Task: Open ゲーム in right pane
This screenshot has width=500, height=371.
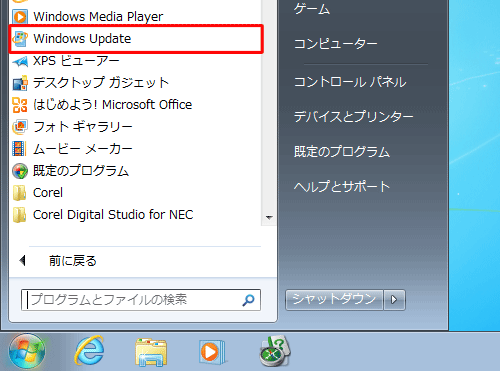Action: coord(312,9)
